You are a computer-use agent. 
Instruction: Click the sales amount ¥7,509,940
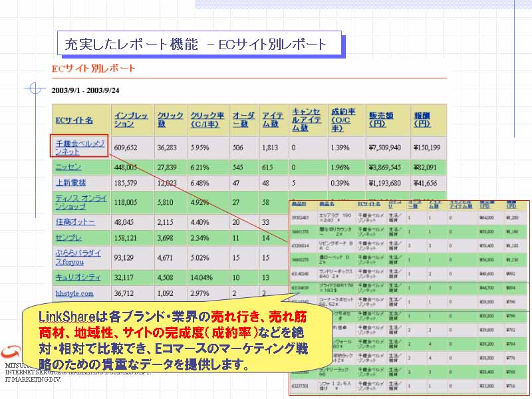[385, 148]
